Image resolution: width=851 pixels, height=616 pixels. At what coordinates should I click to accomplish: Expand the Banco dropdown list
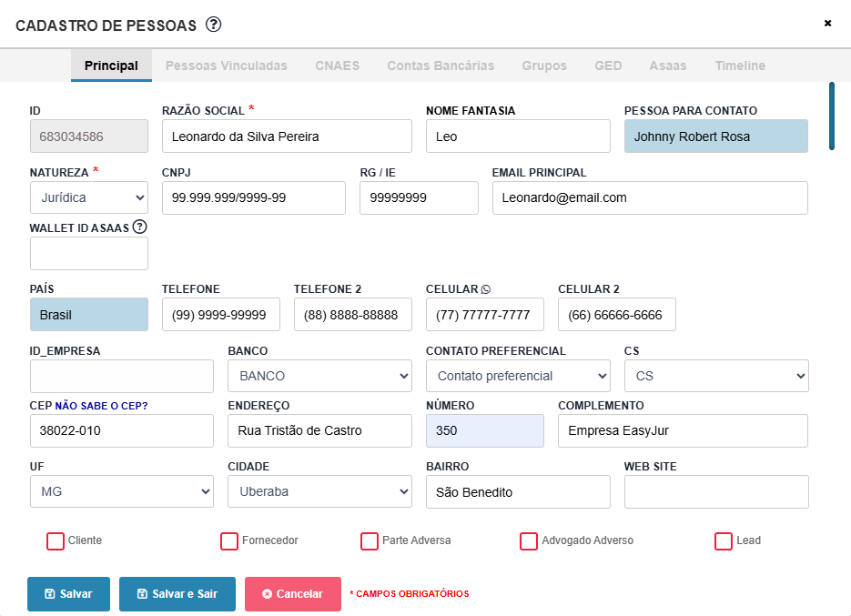(x=319, y=376)
